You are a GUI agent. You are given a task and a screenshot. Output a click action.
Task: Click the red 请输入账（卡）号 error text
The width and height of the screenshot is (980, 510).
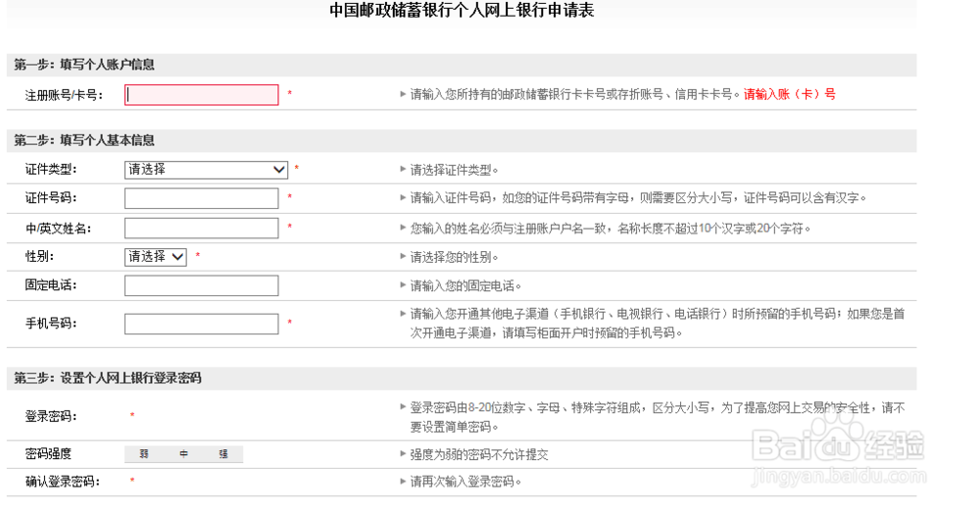(789, 94)
